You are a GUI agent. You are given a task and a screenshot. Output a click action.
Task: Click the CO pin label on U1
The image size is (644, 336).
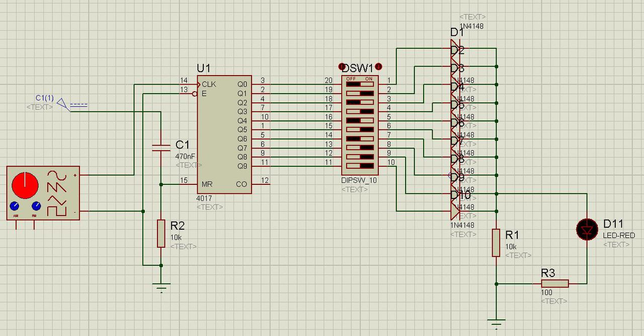242,184
